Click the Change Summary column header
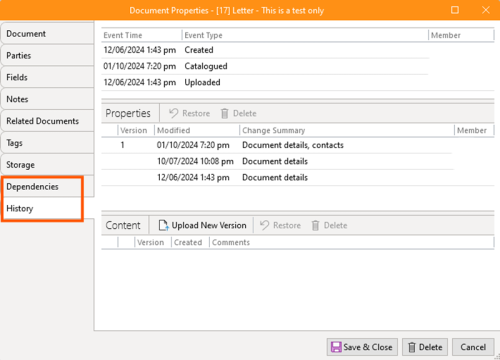This screenshot has height=360, width=500. coord(347,130)
